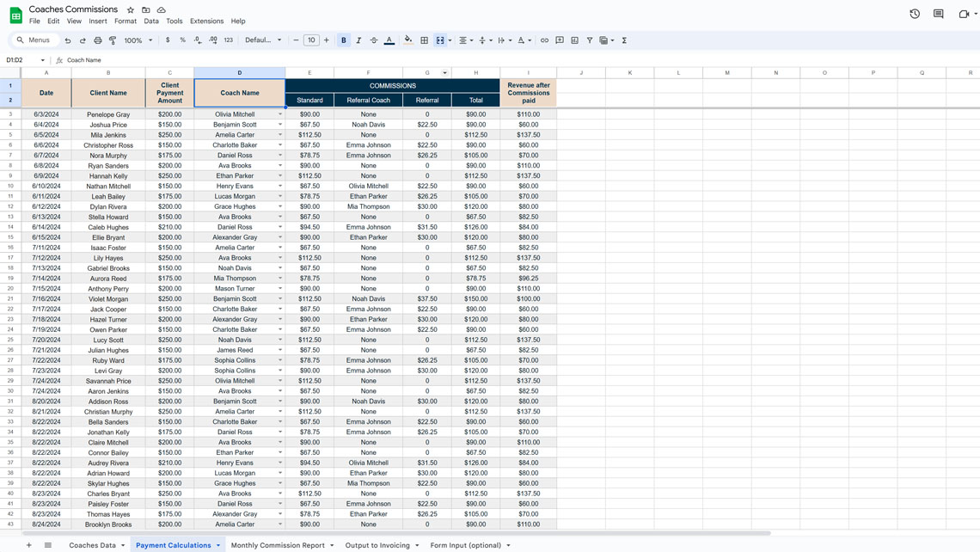This screenshot has height=552, width=980.
Task: Open the all sheets list icon
Action: (x=47, y=545)
